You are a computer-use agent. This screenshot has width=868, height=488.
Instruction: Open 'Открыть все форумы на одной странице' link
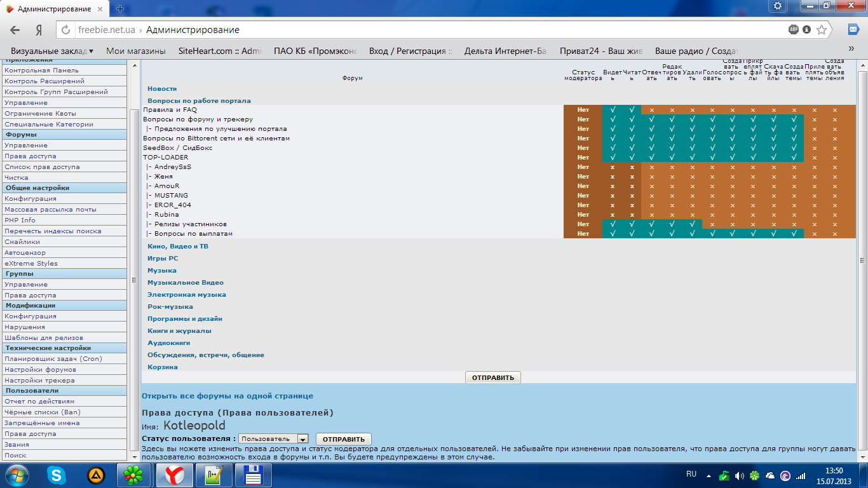(227, 396)
